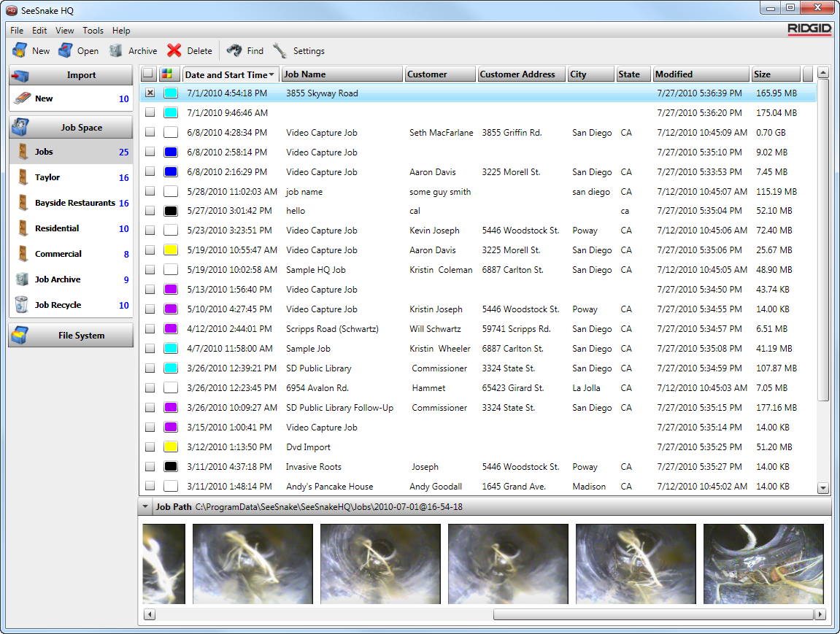Screen dimensions: 840x634
Task: Click the Taylor folder icon
Action: click(23, 177)
